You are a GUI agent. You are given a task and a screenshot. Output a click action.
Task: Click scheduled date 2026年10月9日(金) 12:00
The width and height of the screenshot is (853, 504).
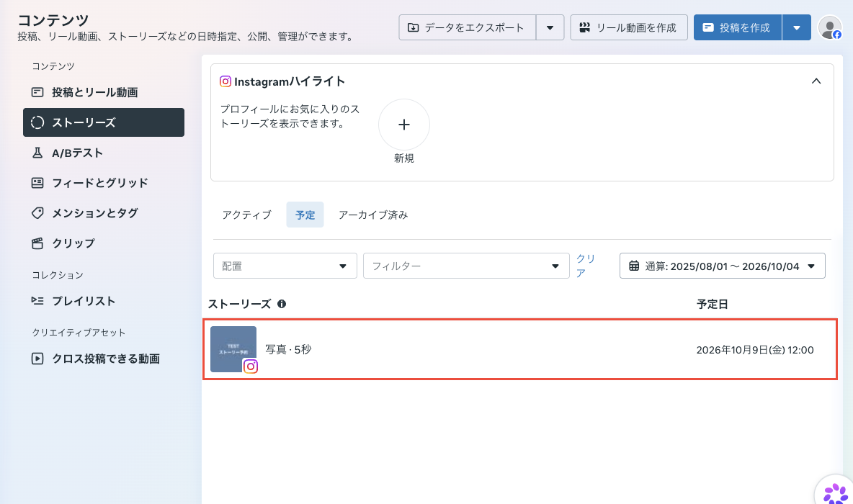(755, 350)
